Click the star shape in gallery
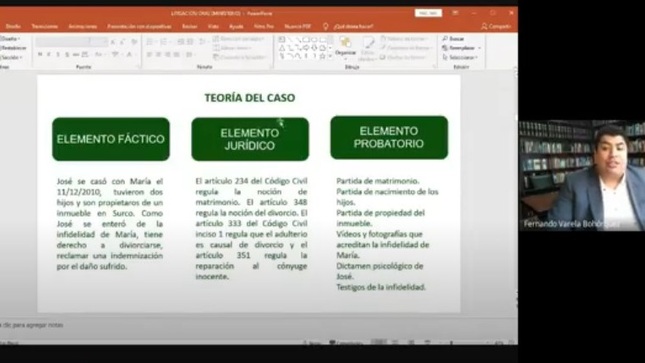This screenshot has width=645, height=363. 322,56
